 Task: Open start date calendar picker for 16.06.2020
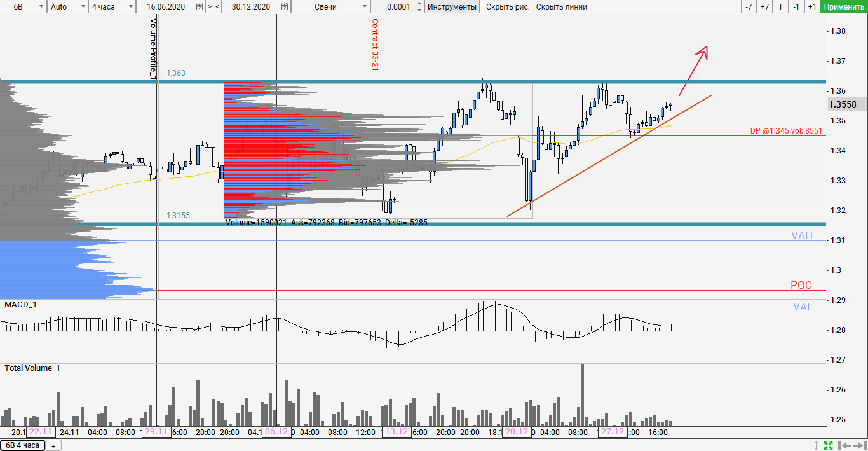click(200, 7)
